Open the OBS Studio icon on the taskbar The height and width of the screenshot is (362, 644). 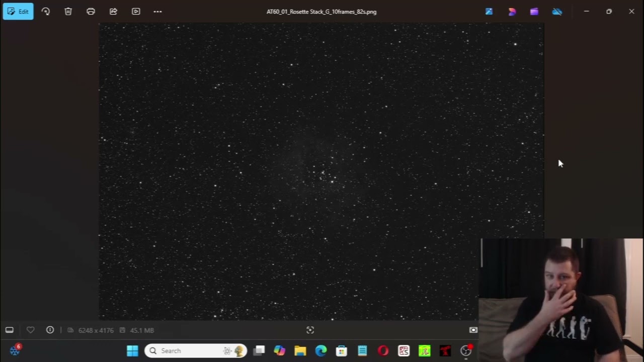pos(466,351)
